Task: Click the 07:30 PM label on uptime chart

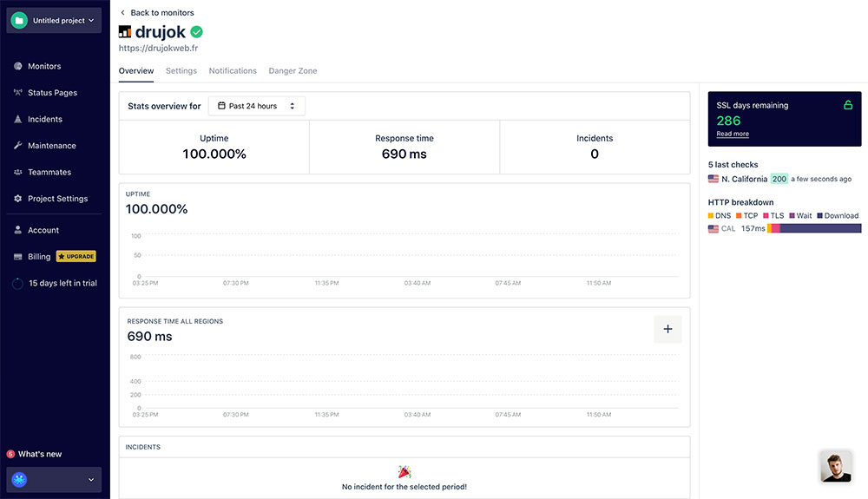Action: pyautogui.click(x=236, y=283)
